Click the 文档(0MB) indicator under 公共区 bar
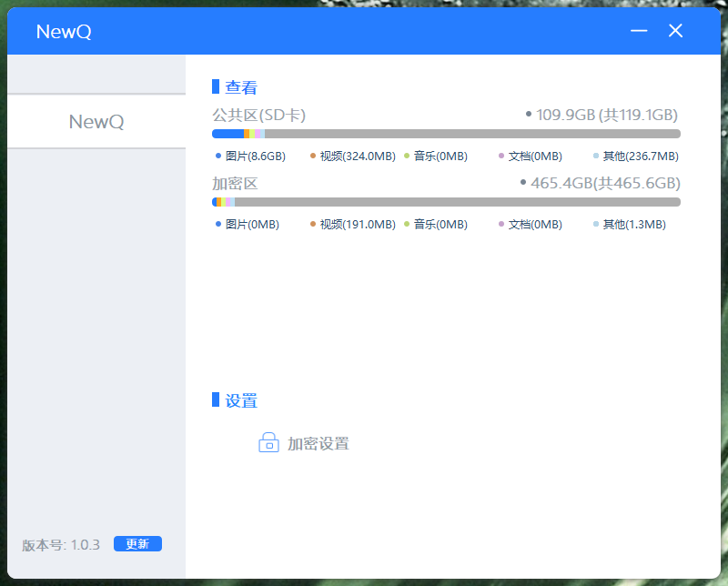This screenshot has height=586, width=728. [501, 156]
